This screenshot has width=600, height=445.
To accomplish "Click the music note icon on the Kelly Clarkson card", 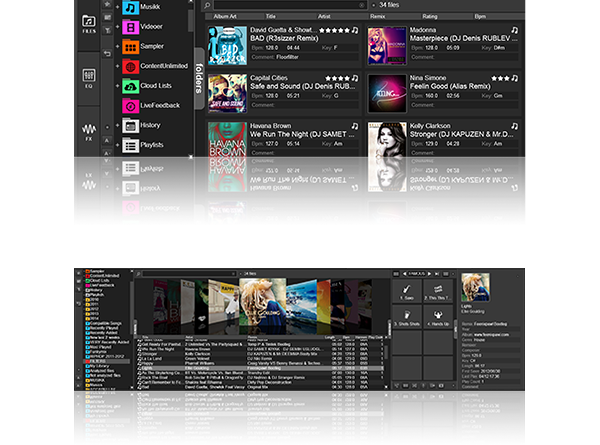I will tap(515, 126).
